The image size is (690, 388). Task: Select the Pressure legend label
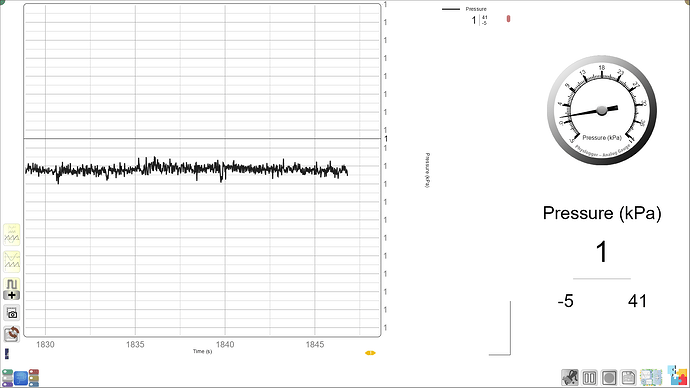pyautogui.click(x=476, y=9)
